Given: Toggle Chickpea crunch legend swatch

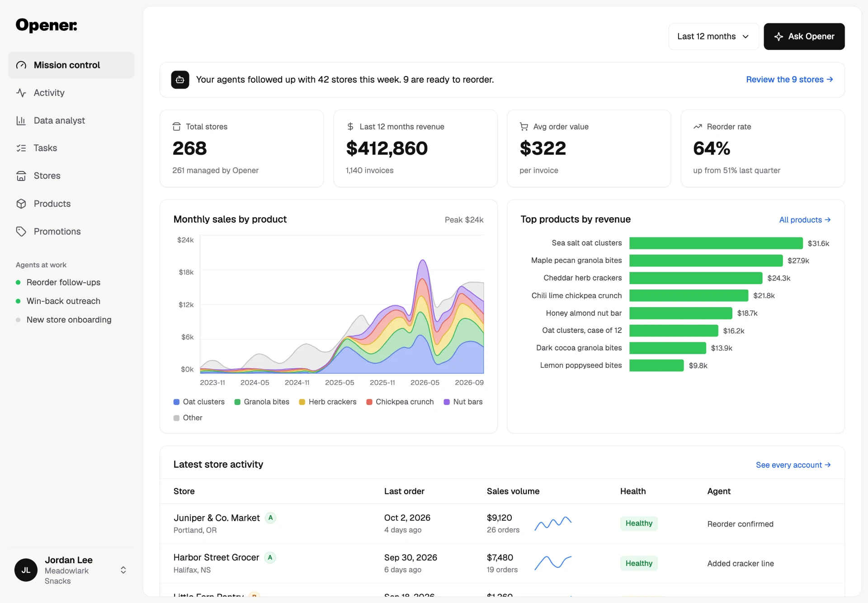Looking at the screenshot, I should pos(369,402).
